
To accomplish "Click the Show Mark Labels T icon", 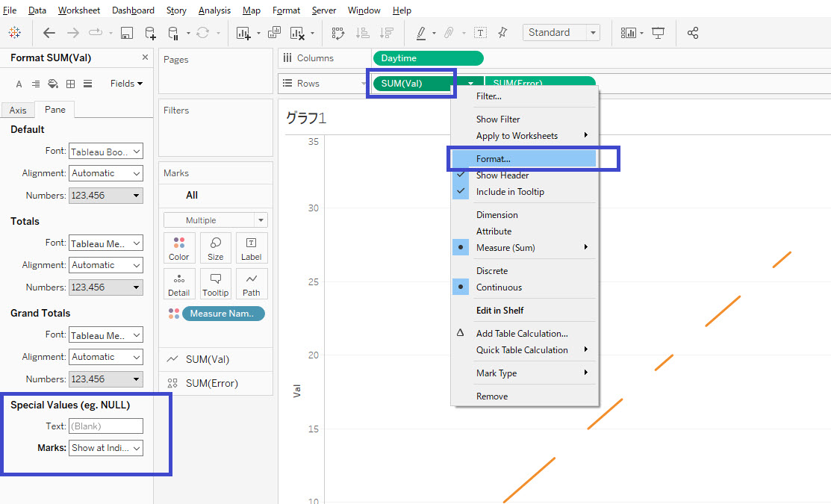I will coord(480,33).
